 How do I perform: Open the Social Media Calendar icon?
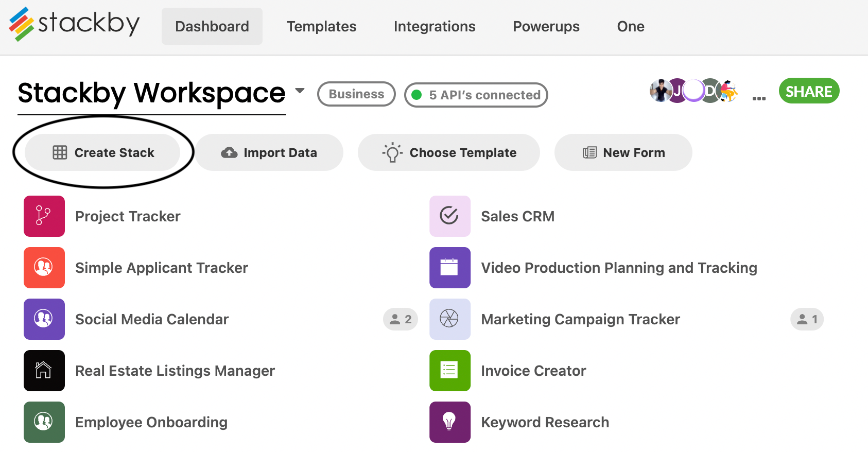[44, 319]
